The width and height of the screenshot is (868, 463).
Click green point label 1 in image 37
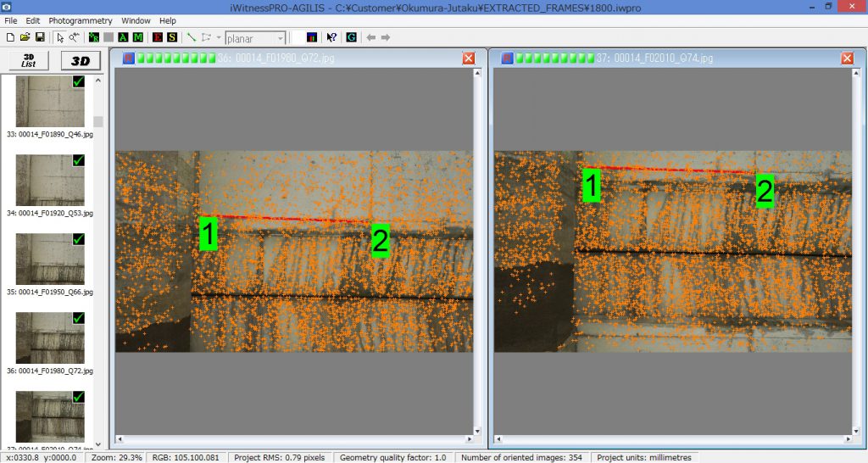[591, 186]
